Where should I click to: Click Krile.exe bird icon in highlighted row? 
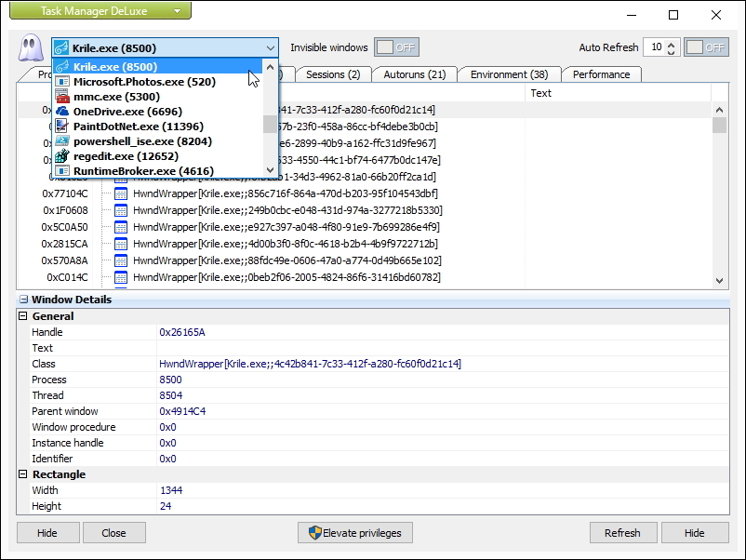62,67
